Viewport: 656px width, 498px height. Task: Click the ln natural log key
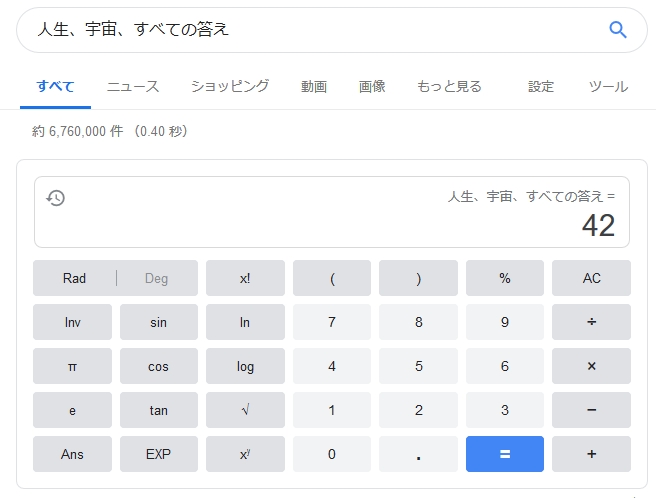pos(245,322)
